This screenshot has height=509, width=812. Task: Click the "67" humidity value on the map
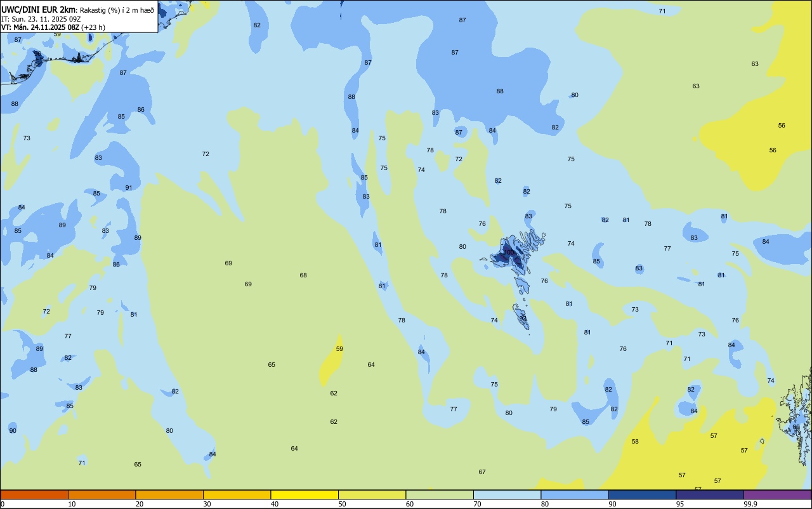click(482, 472)
